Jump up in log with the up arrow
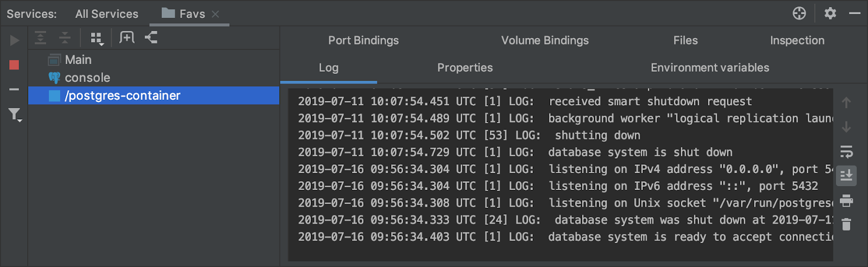 coord(846,103)
